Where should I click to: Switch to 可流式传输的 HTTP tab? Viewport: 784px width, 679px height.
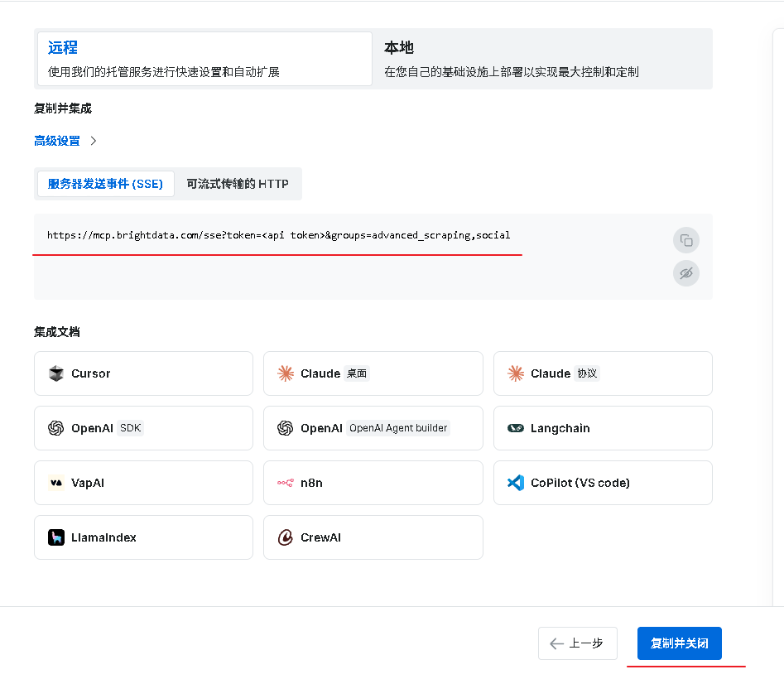[x=238, y=184]
